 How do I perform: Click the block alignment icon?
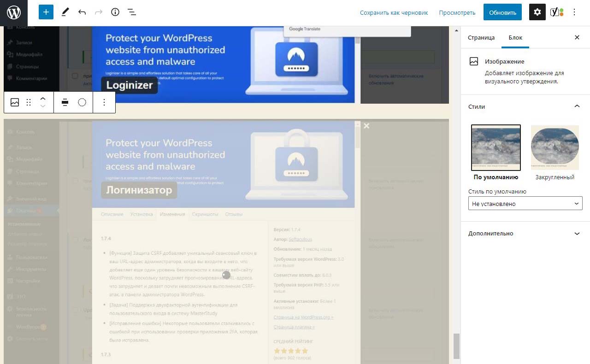coord(65,102)
